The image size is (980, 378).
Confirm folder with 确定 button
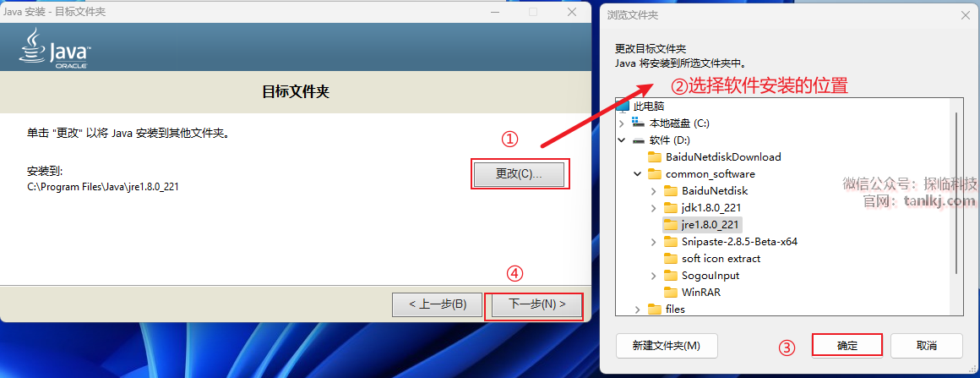847,346
